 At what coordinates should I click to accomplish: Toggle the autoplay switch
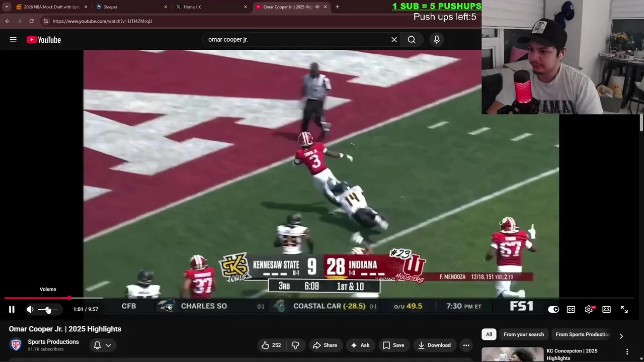click(553, 309)
